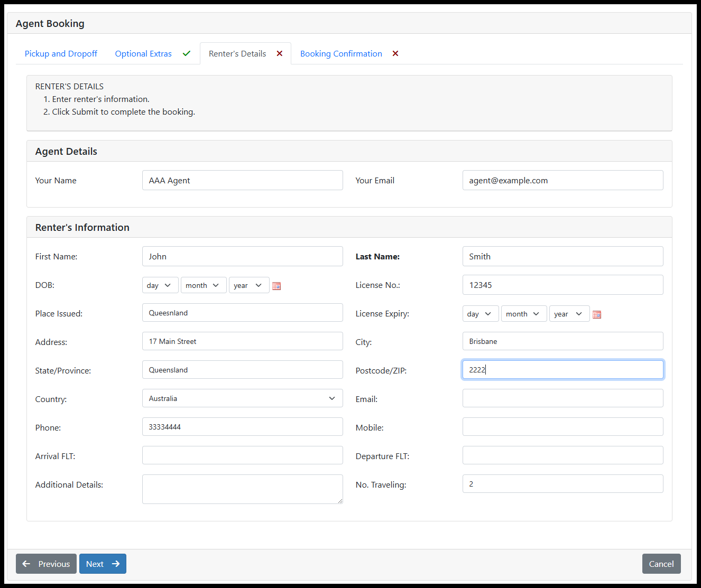Screen dimensions: 701x588
Task: Click the "Agent Booking" page heading
Action: 50,24
